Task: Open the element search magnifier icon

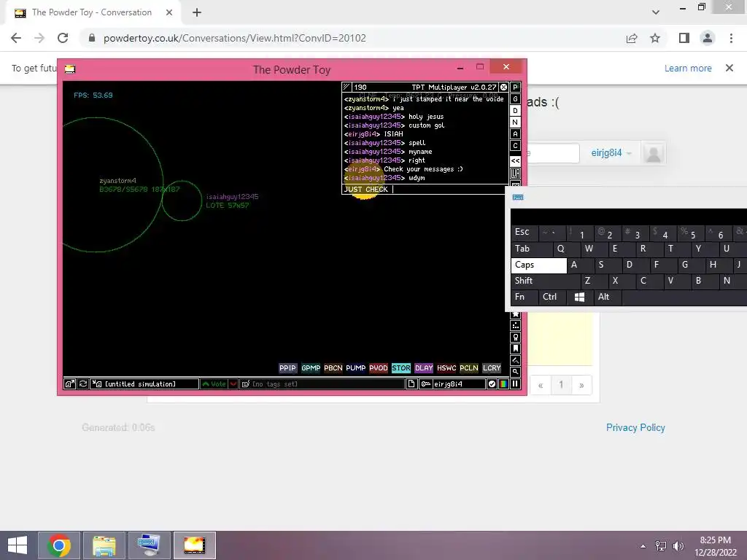Action: click(515, 372)
